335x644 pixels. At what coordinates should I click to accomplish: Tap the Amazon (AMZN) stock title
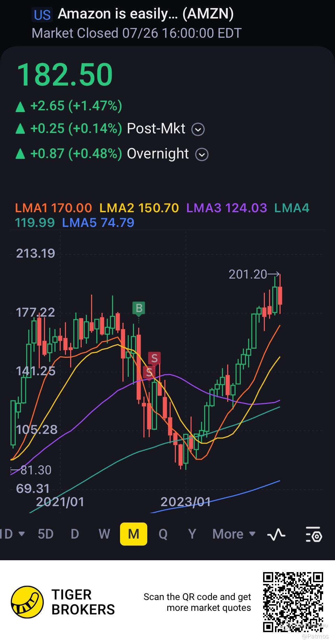pos(146,14)
